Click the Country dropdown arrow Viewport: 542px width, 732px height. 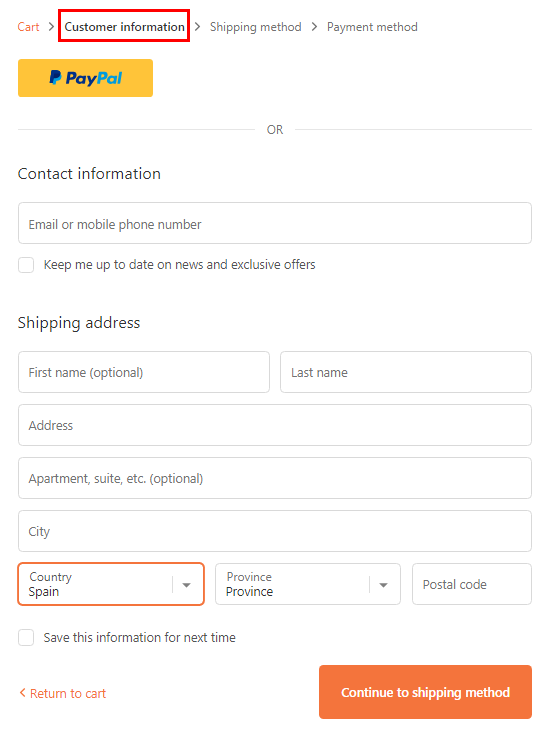click(x=186, y=585)
